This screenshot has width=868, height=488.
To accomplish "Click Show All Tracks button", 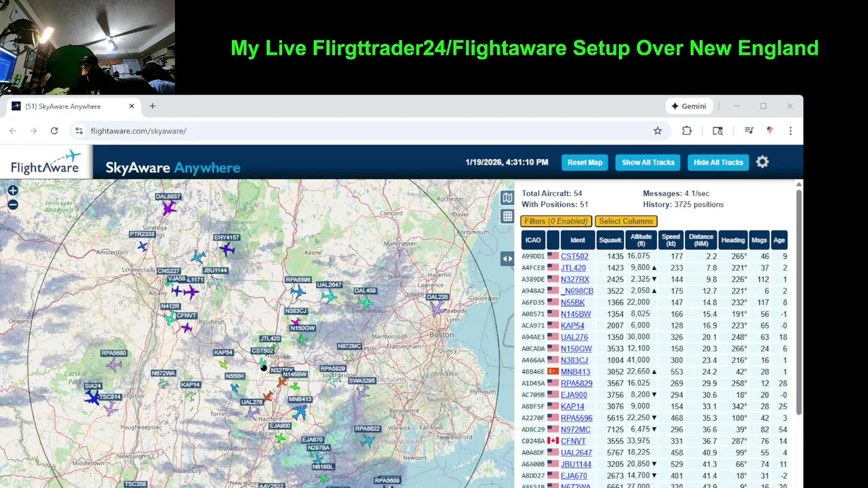I will click(648, 162).
